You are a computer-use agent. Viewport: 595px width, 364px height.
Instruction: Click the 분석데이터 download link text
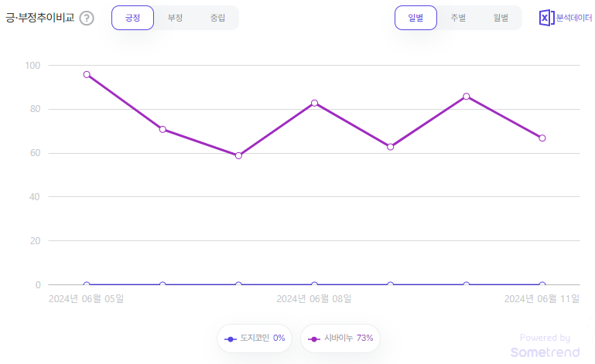pos(574,18)
